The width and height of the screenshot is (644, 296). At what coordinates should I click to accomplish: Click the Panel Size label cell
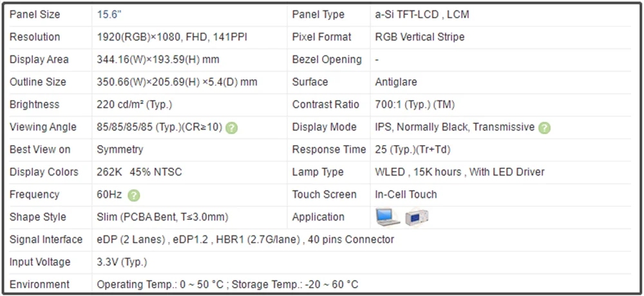pos(34,14)
